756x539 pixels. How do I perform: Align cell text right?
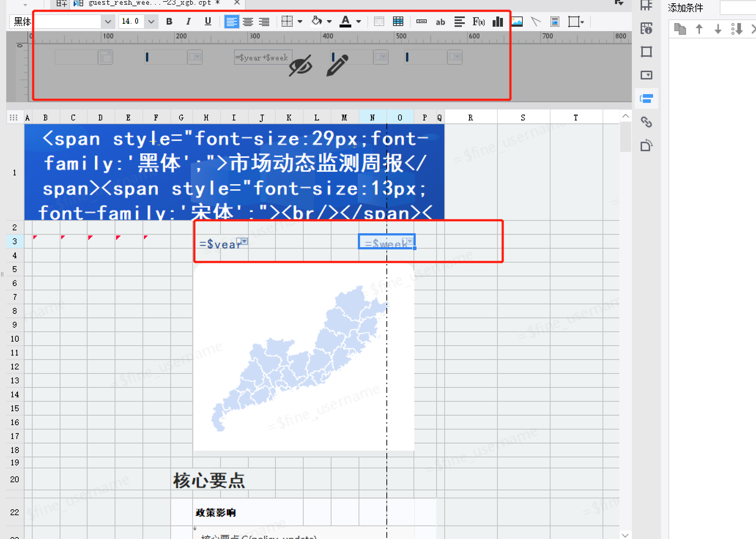click(264, 22)
